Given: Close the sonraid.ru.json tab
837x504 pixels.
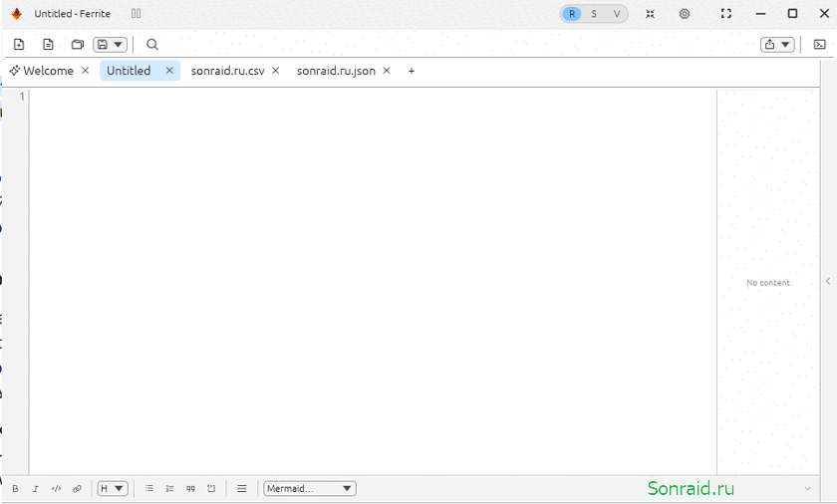Looking at the screenshot, I should click(387, 71).
